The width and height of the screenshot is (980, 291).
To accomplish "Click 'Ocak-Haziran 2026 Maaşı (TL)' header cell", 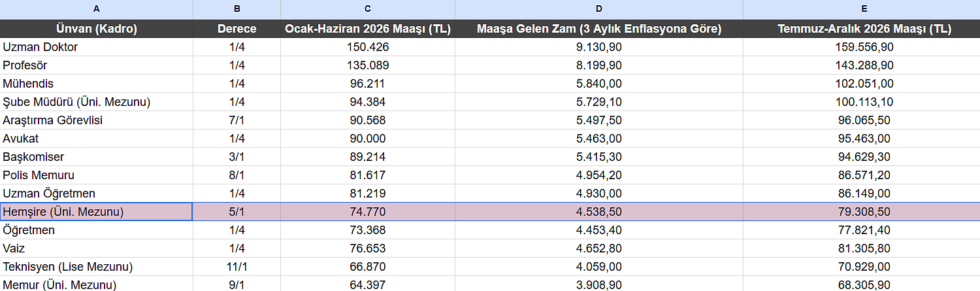I will click(368, 29).
